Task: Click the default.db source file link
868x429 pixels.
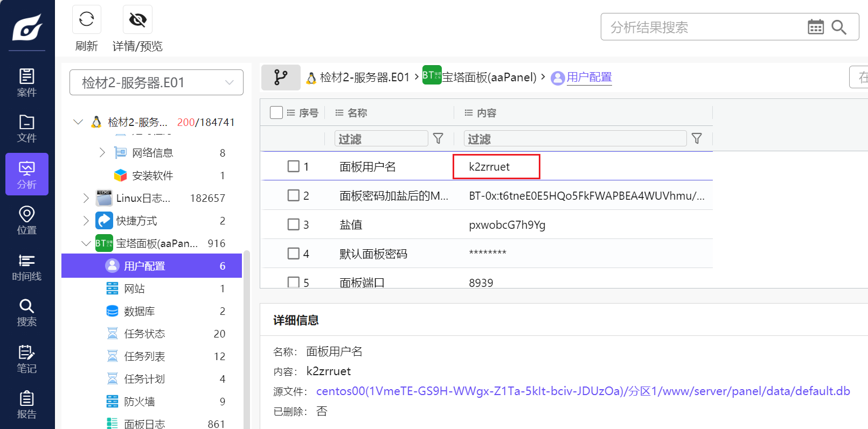Action: click(x=582, y=391)
